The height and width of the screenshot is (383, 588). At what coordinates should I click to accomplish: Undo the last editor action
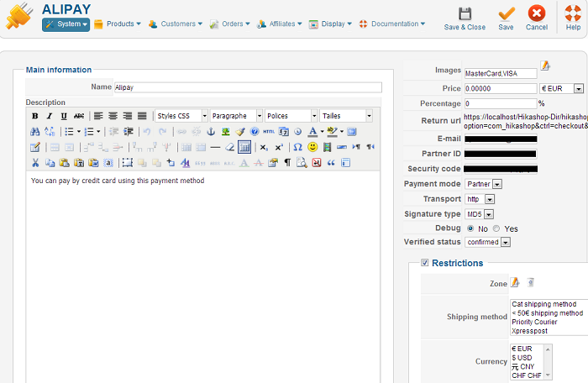pos(147,132)
